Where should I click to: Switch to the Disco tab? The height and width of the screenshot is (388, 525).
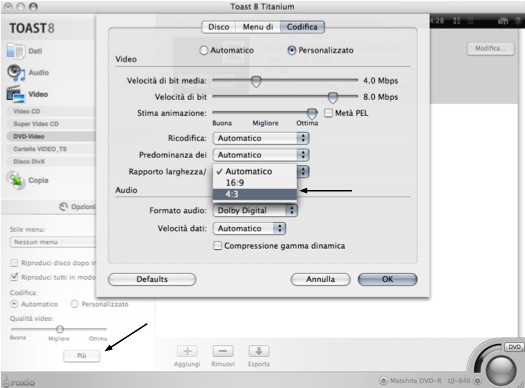[219, 27]
